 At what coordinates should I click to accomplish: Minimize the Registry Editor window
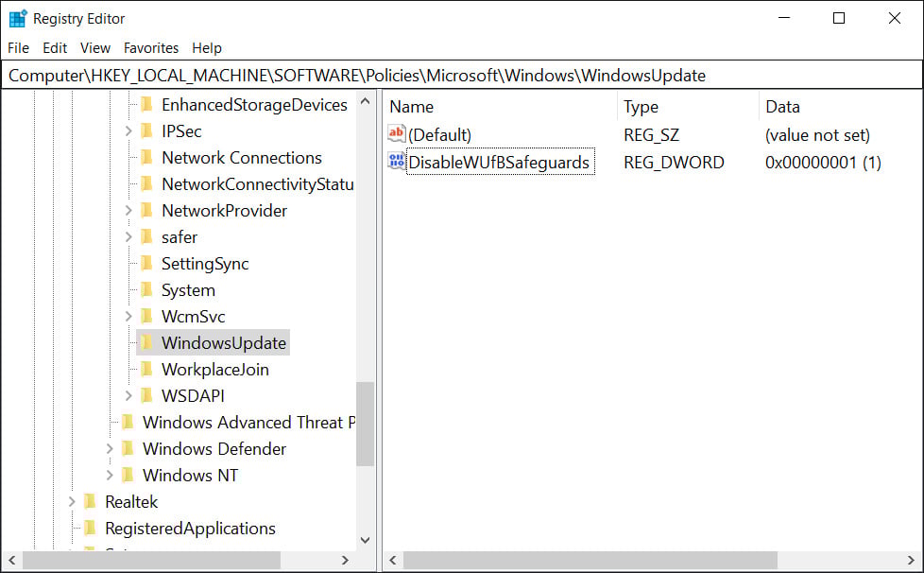(x=784, y=18)
